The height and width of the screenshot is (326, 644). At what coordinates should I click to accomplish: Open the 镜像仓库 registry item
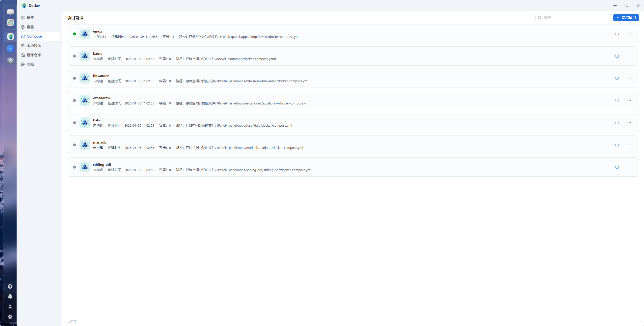pos(34,55)
